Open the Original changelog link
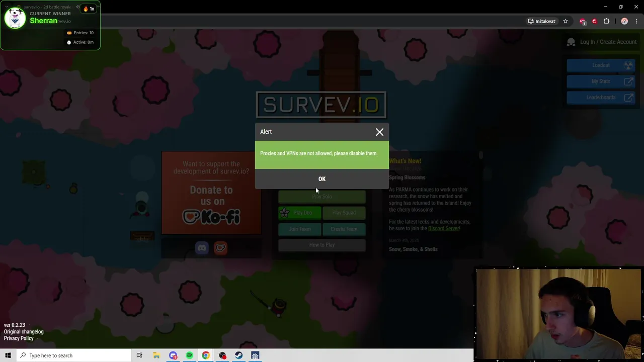 [24, 332]
